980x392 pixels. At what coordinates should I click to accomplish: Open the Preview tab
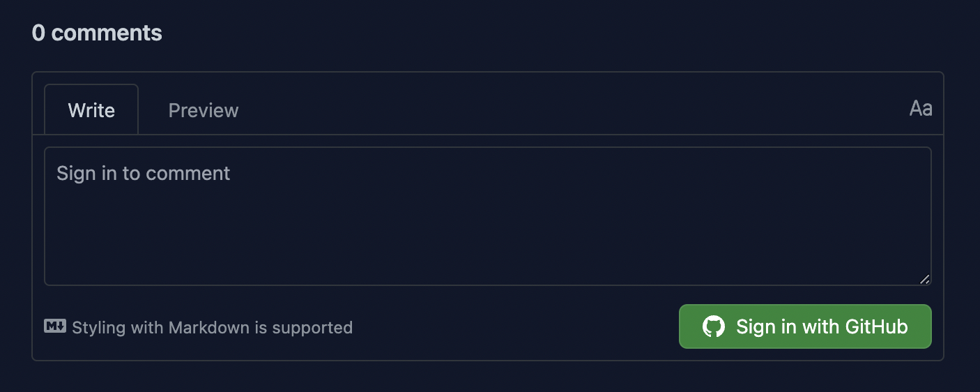[x=204, y=110]
